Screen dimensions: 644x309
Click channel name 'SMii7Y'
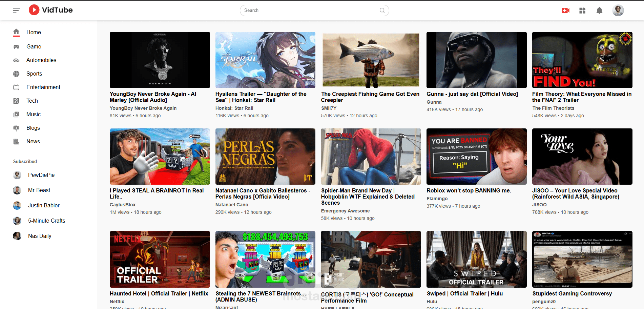pos(329,108)
